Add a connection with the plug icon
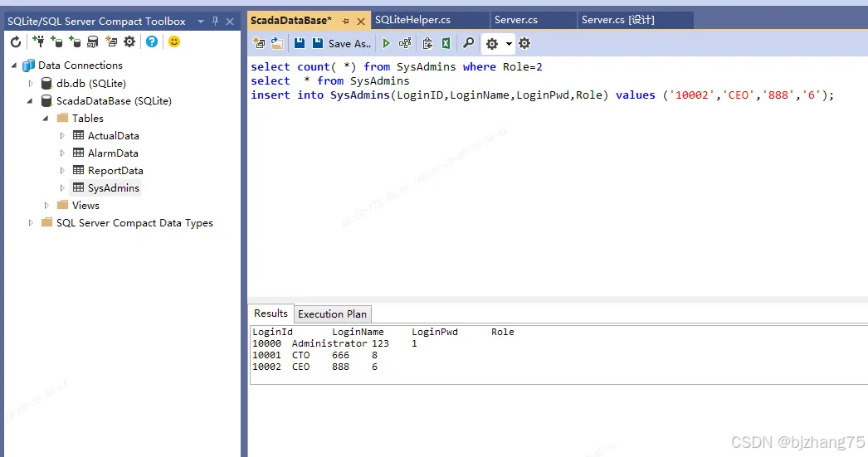Screen dimensions: 868x457 point(38,41)
